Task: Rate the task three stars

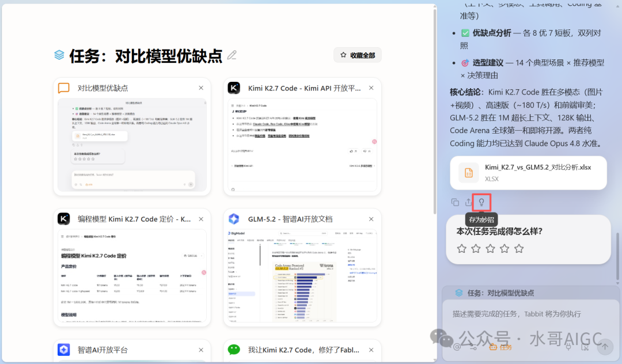Action: click(490, 249)
